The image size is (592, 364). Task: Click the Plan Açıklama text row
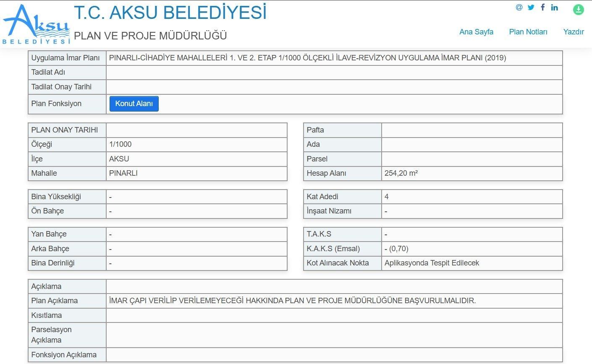292,301
